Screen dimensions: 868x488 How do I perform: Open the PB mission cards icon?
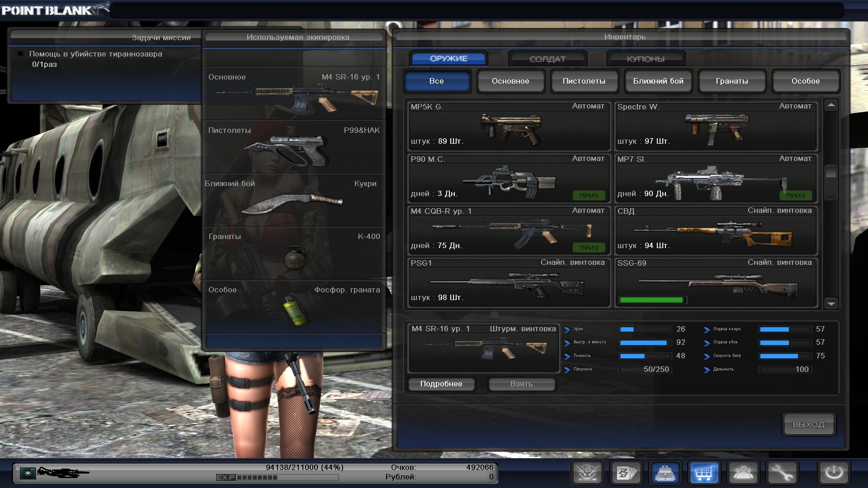pos(626,473)
